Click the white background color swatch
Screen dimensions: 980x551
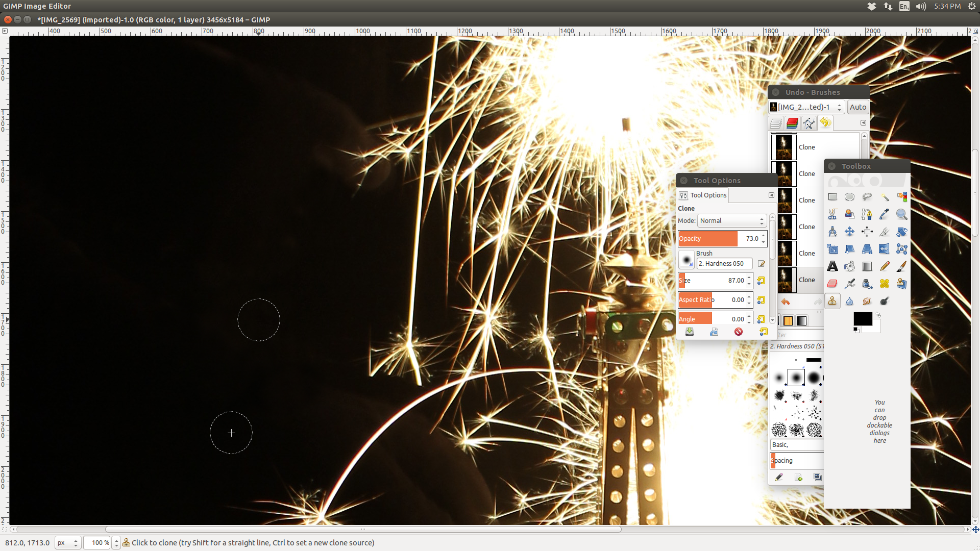[x=876, y=328]
